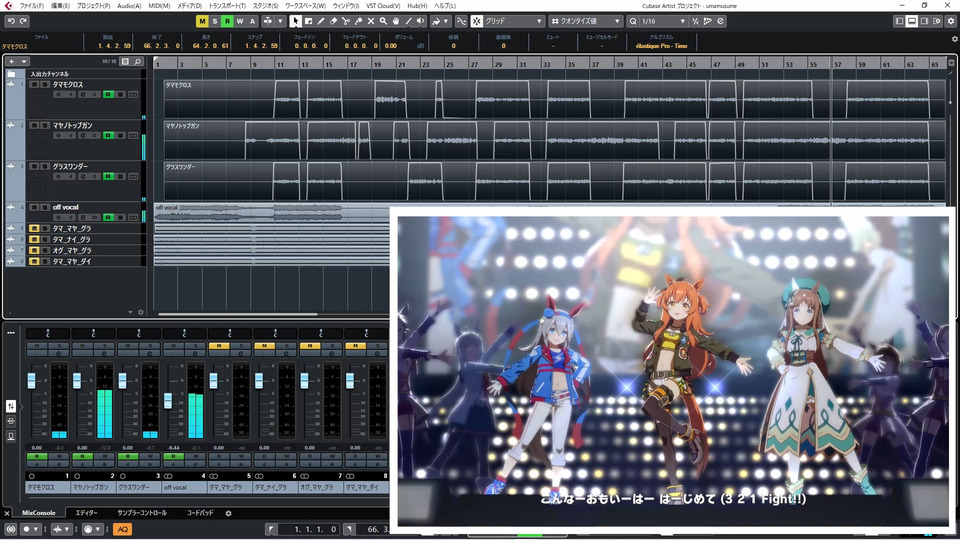Viewport: 960px width, 540px height.
Task: Click the グラスワンダー mixer fader handle
Action: click(x=122, y=381)
